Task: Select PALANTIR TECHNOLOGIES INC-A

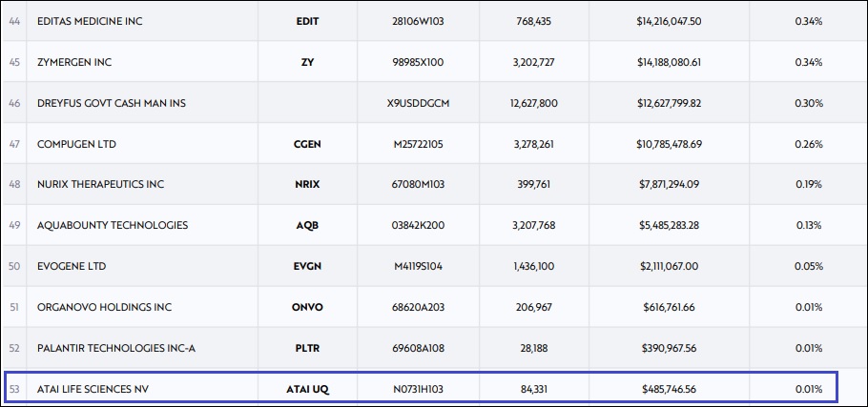Action: pyautogui.click(x=116, y=349)
